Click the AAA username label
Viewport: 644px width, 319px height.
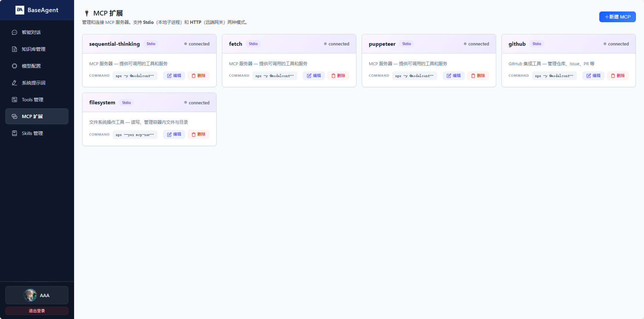pyautogui.click(x=44, y=295)
